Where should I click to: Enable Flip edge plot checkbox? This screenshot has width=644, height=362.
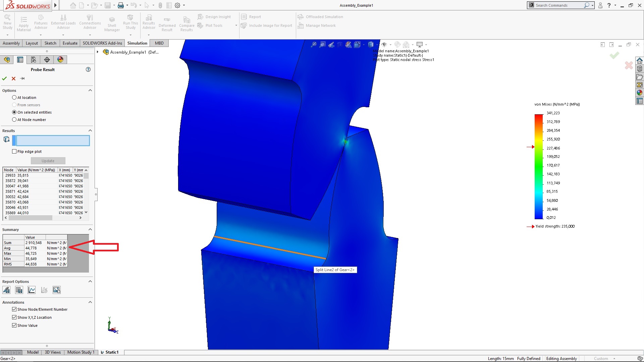[x=14, y=152]
